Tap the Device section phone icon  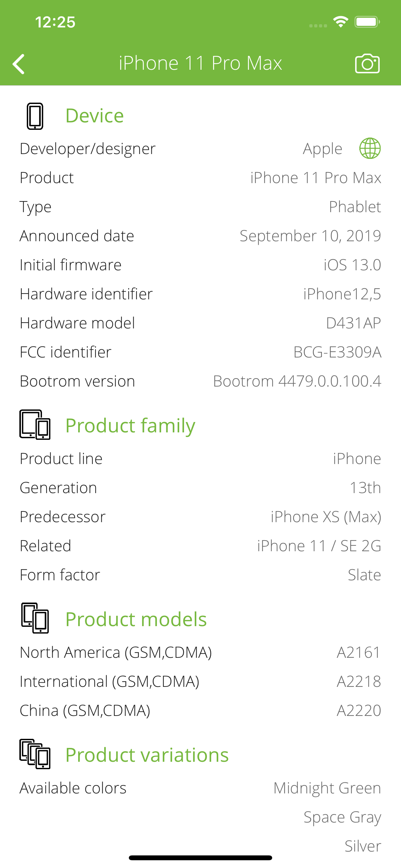tap(35, 116)
